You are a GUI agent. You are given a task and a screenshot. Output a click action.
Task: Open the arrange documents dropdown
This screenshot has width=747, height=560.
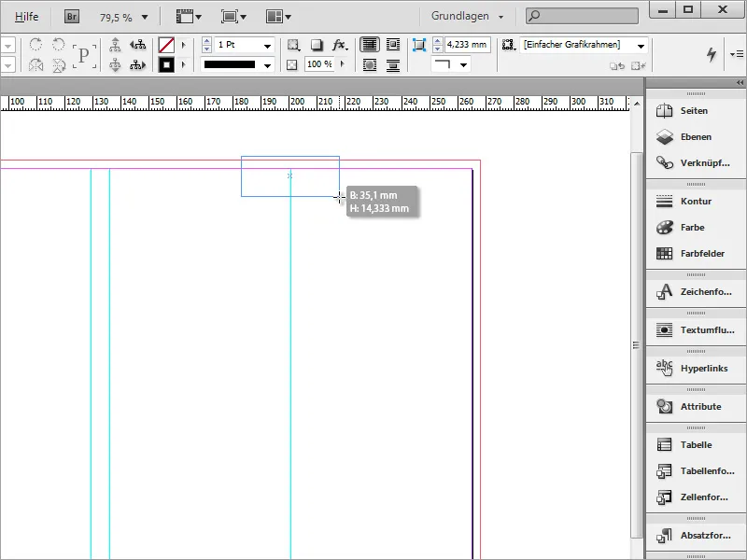(x=278, y=17)
